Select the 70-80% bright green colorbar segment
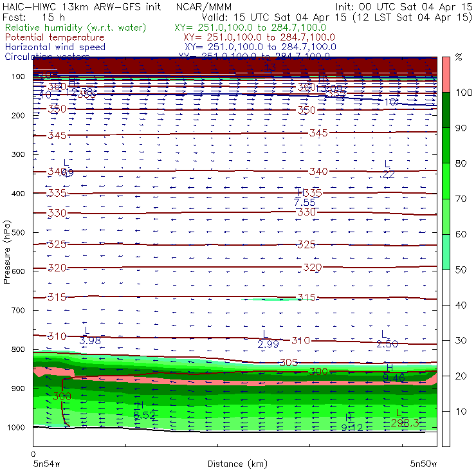The height and width of the screenshot is (476, 476). tap(446, 181)
